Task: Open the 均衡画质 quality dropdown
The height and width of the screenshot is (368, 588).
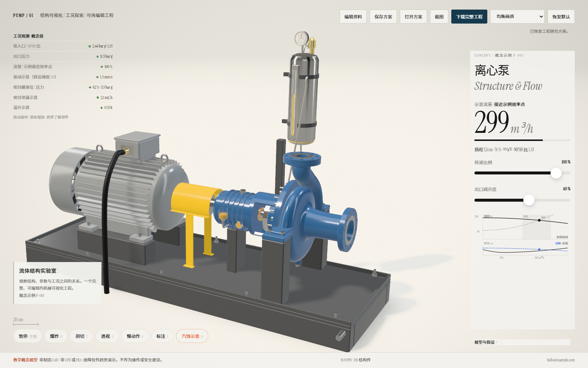Action: [x=517, y=17]
